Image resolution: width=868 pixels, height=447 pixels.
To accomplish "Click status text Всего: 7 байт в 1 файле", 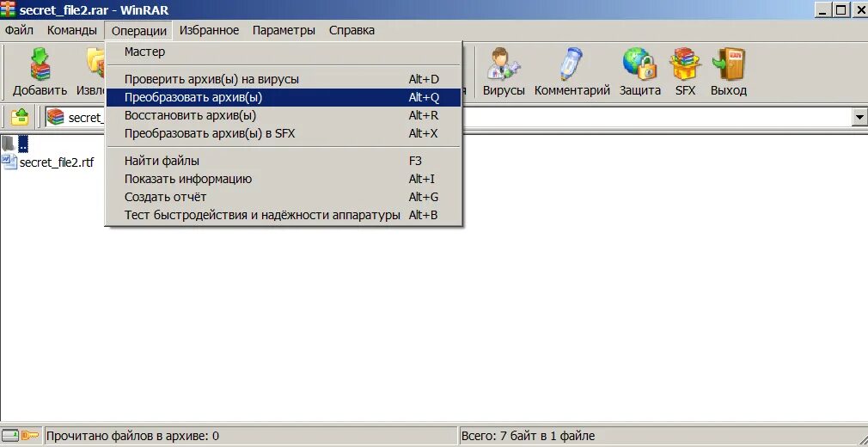I will pyautogui.click(x=529, y=436).
